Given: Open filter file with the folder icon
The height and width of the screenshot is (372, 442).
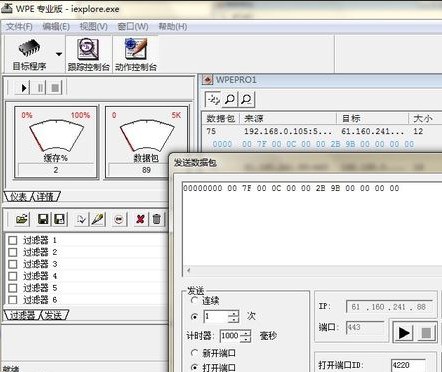Looking at the screenshot, I should pos(22,219).
